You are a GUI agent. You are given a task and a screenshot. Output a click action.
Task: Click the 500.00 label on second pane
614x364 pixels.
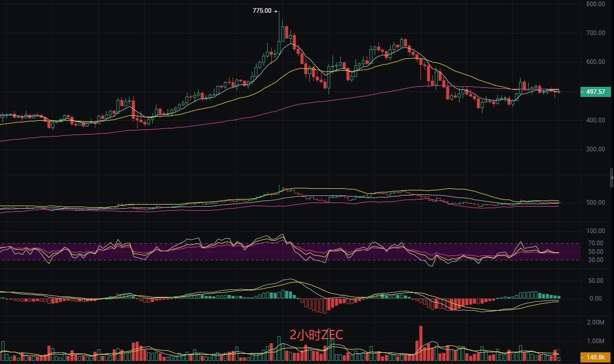coord(595,203)
